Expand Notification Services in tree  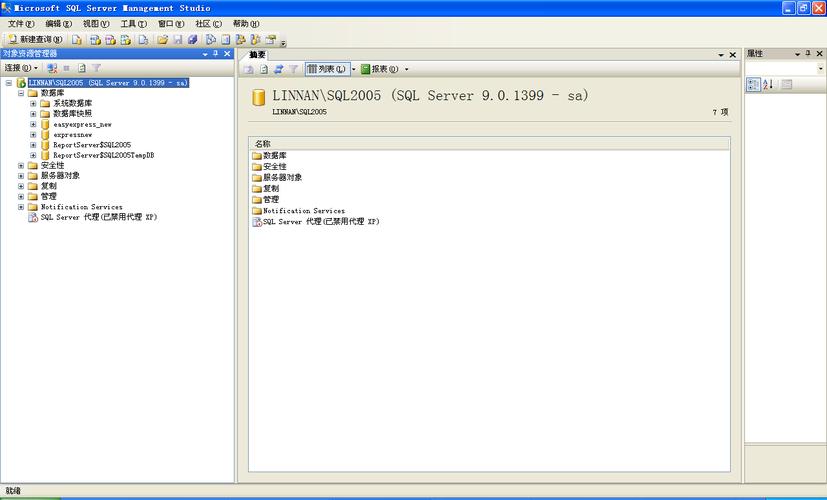pyautogui.click(x=21, y=207)
